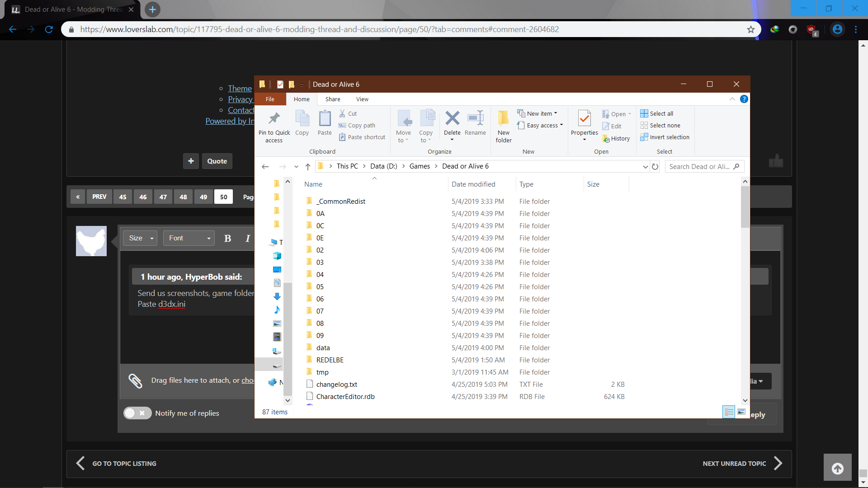Click Copy path command
Image resolution: width=868 pixels, height=488 pixels.
(x=357, y=125)
